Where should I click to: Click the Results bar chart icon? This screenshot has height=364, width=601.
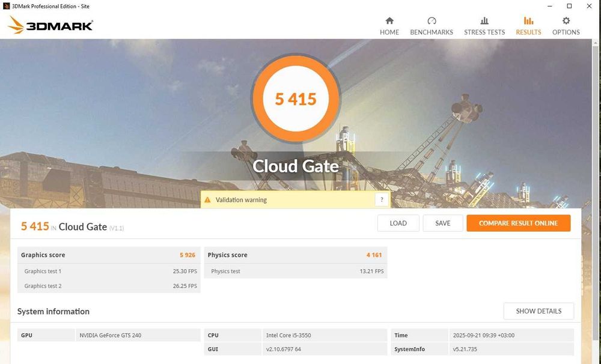(528, 21)
